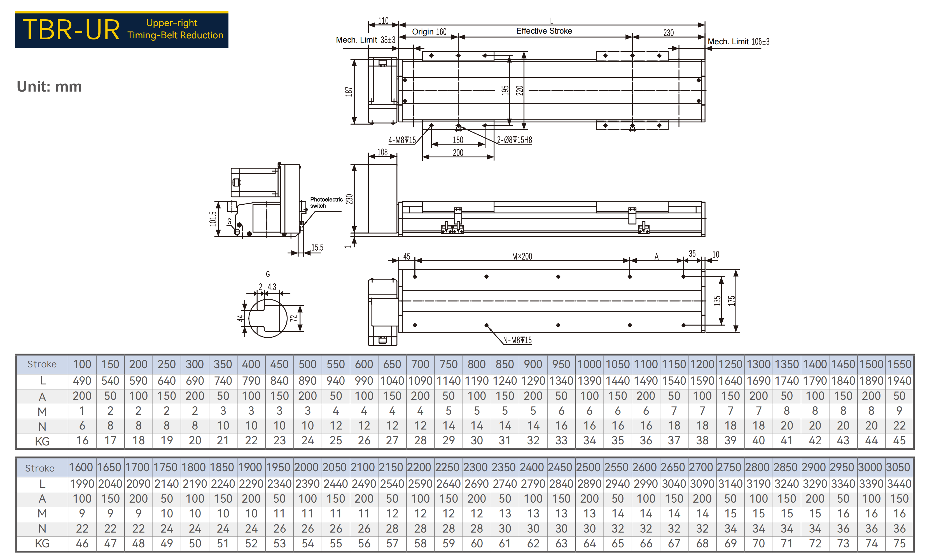
Task: Click the 44 dimension in detail G
Action: point(240,318)
